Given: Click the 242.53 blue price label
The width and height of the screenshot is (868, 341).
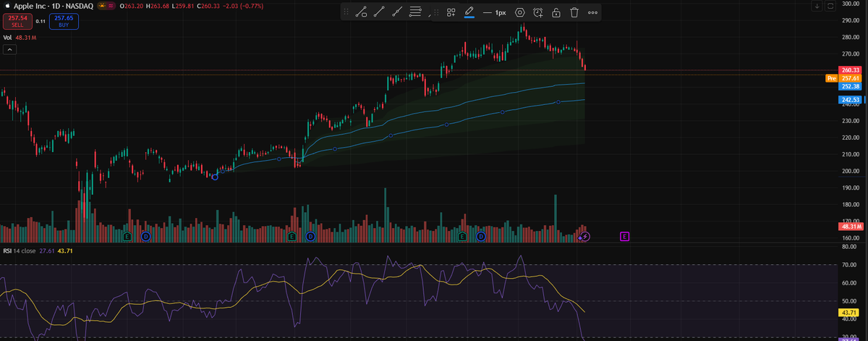Looking at the screenshot, I should [x=851, y=99].
